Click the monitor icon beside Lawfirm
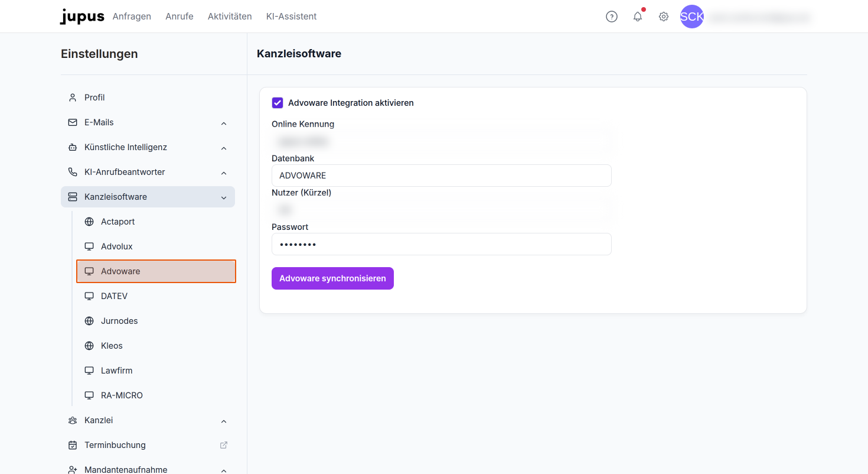 [x=89, y=371]
